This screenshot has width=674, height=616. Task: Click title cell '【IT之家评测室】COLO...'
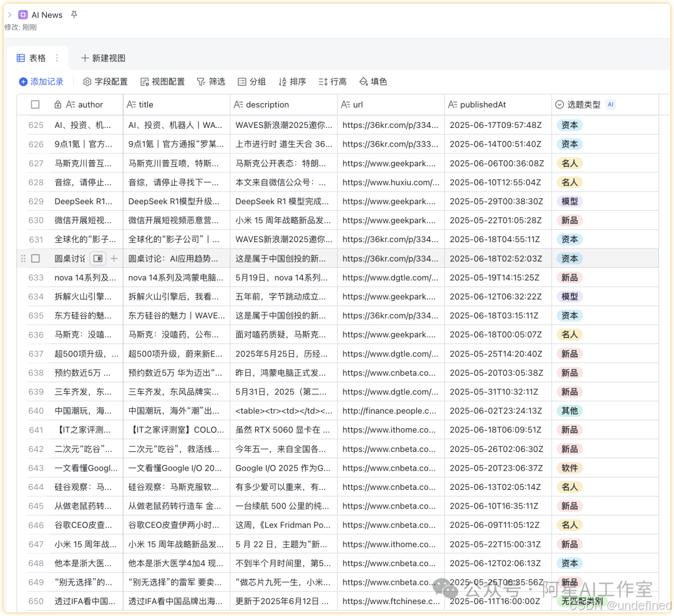pos(176,430)
